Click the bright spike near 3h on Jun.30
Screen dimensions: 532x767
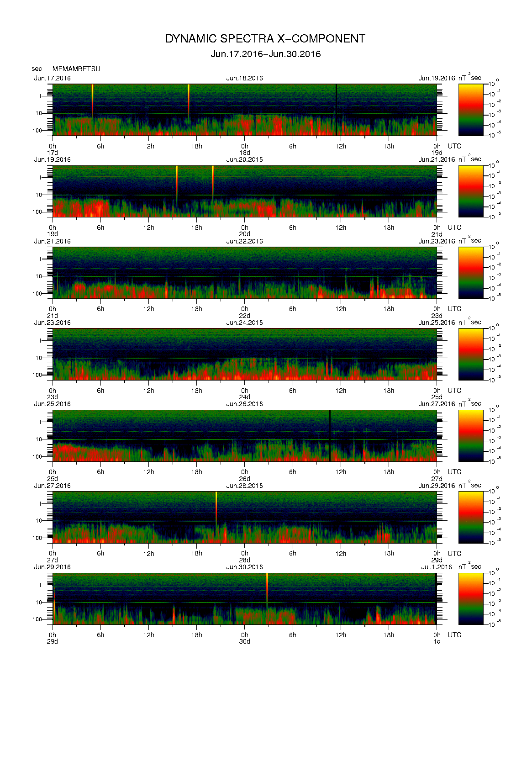[267, 589]
